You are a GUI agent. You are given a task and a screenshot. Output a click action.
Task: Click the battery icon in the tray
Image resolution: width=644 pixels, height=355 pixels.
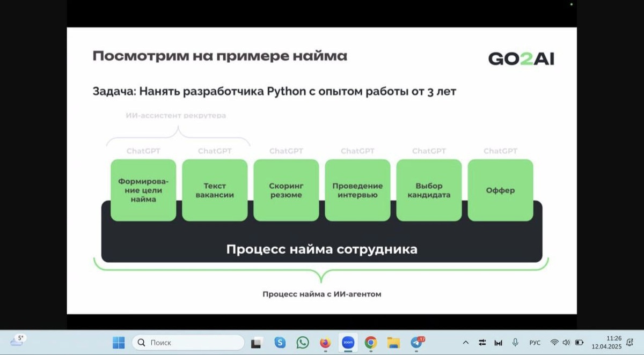(579, 342)
